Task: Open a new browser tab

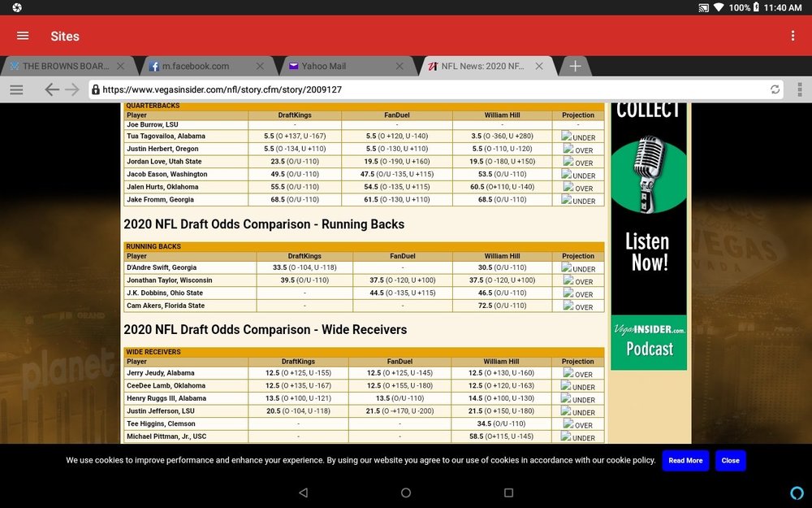Action: (x=575, y=67)
